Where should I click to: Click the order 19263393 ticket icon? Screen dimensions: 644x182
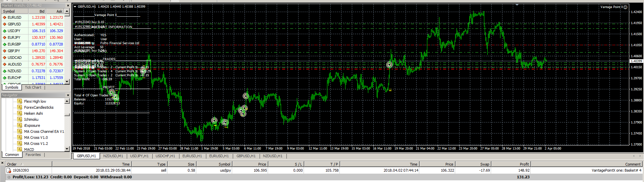pyautogui.click(x=9, y=170)
